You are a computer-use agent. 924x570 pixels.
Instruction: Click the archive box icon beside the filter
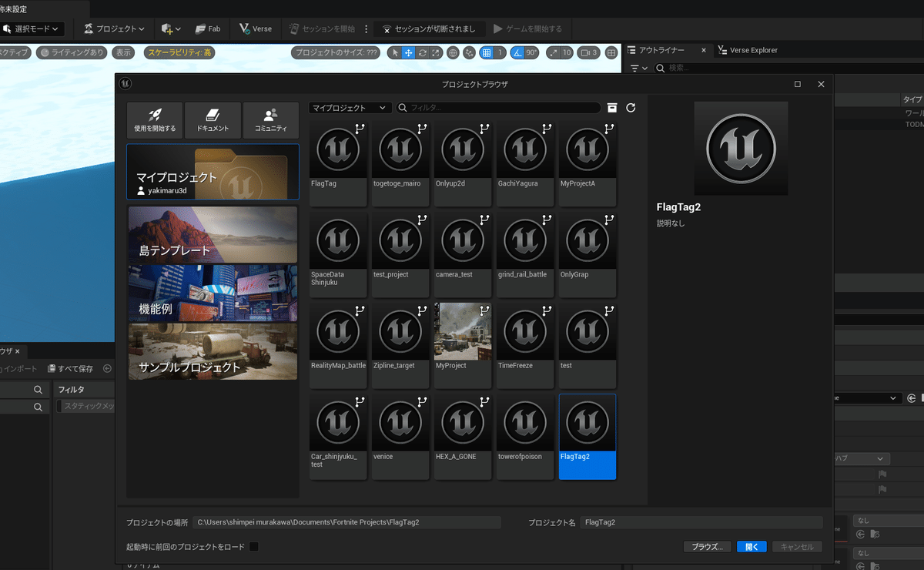pos(612,108)
